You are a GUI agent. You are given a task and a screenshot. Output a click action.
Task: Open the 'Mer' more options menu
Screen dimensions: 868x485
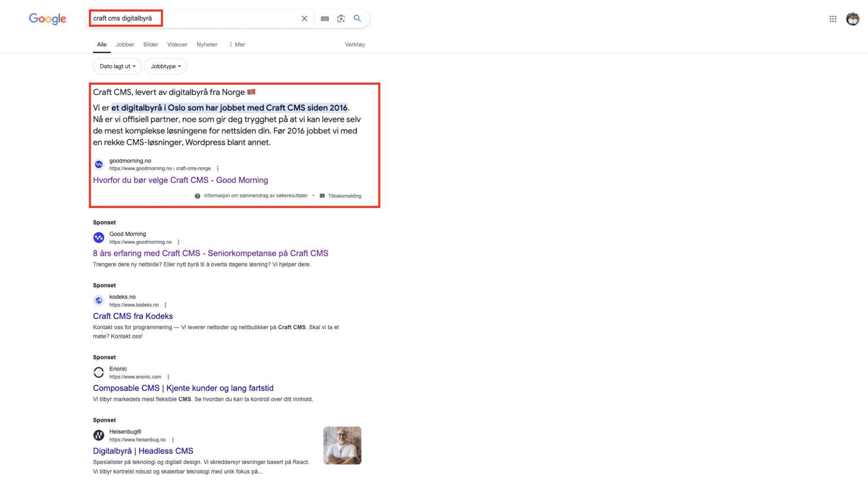pyautogui.click(x=237, y=44)
